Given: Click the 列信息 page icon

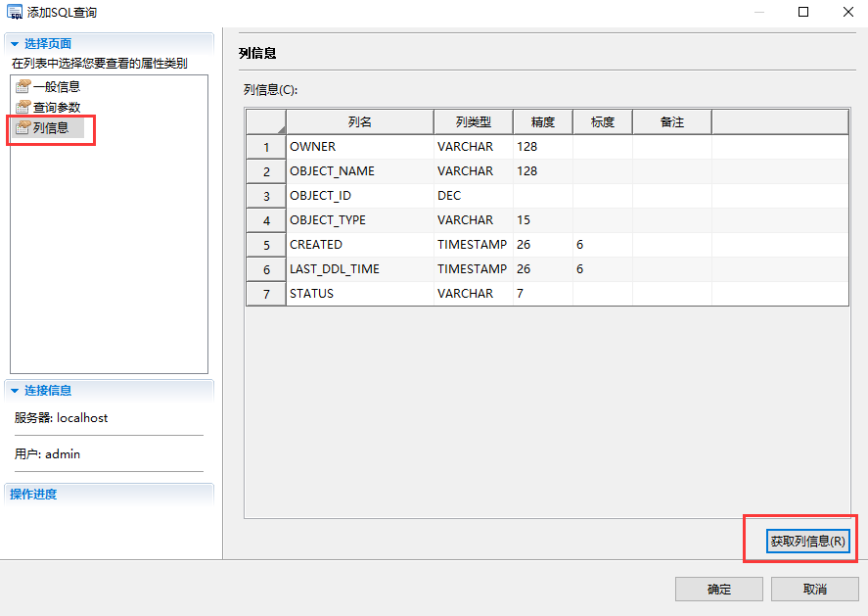Looking at the screenshot, I should [x=23, y=127].
